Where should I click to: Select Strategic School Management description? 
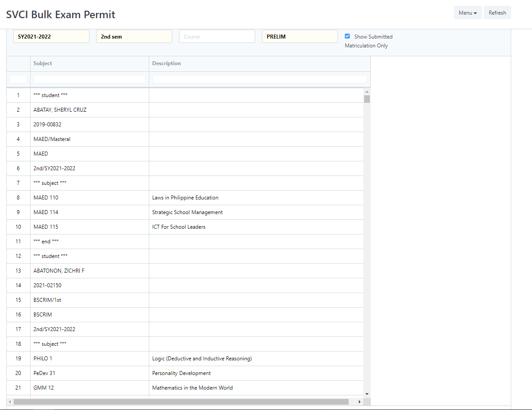point(256,212)
